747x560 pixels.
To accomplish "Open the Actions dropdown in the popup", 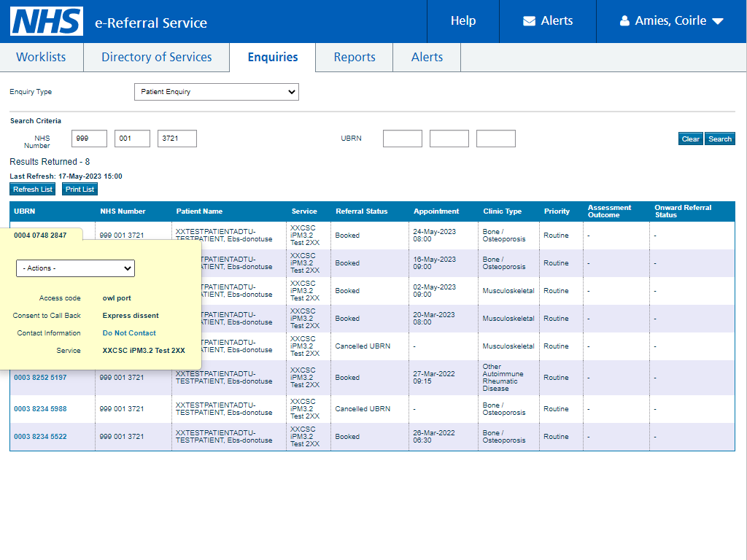I will click(x=75, y=268).
